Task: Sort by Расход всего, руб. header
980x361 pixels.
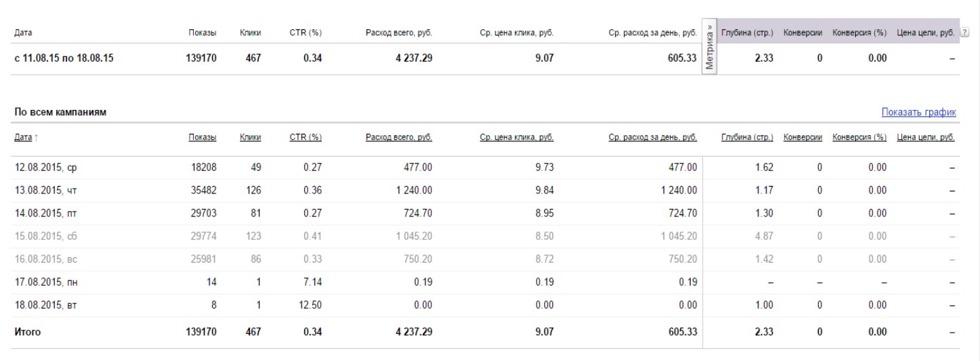Action: [399, 138]
